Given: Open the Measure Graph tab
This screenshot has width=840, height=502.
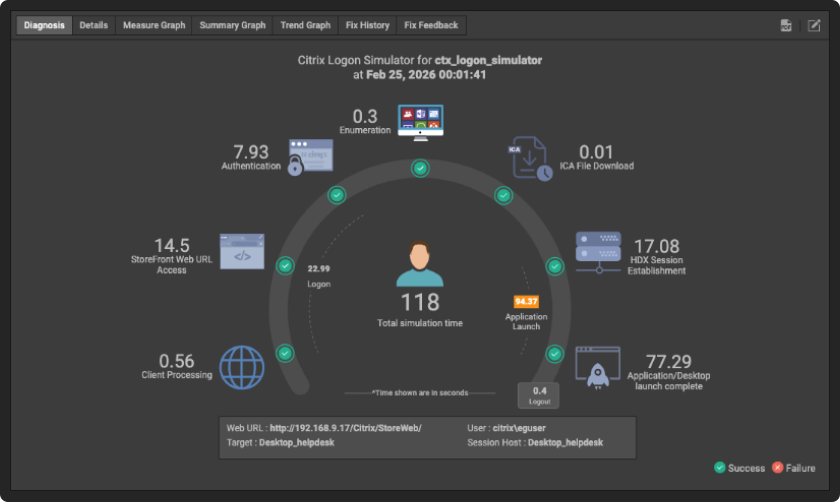Looking at the screenshot, I should pos(154,25).
